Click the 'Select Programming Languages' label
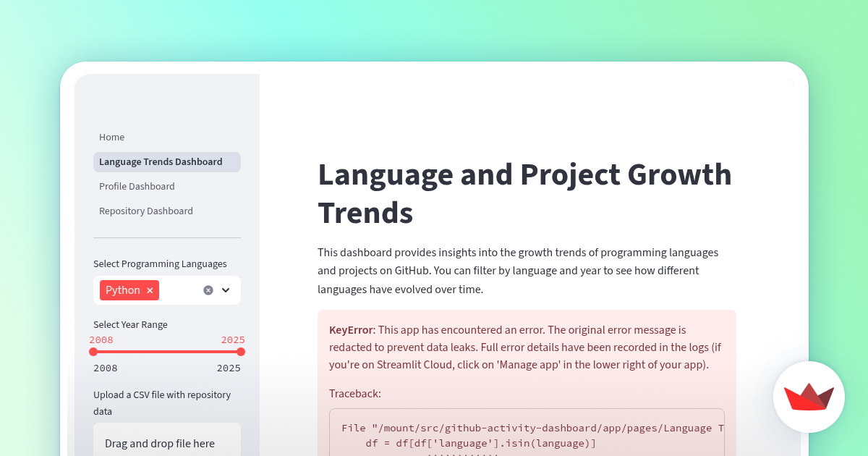 click(160, 264)
